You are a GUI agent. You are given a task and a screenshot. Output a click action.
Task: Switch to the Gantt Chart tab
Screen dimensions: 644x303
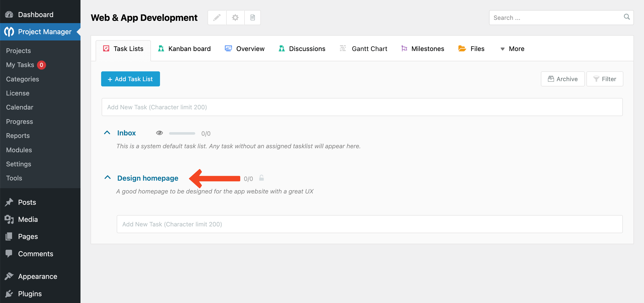[x=363, y=49]
